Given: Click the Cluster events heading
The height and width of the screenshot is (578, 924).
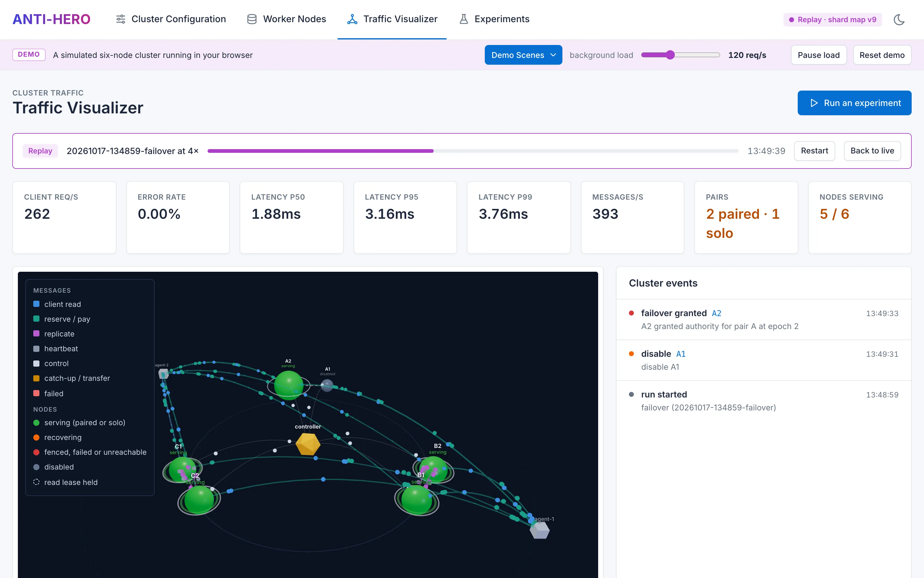Looking at the screenshot, I should coord(663,283).
